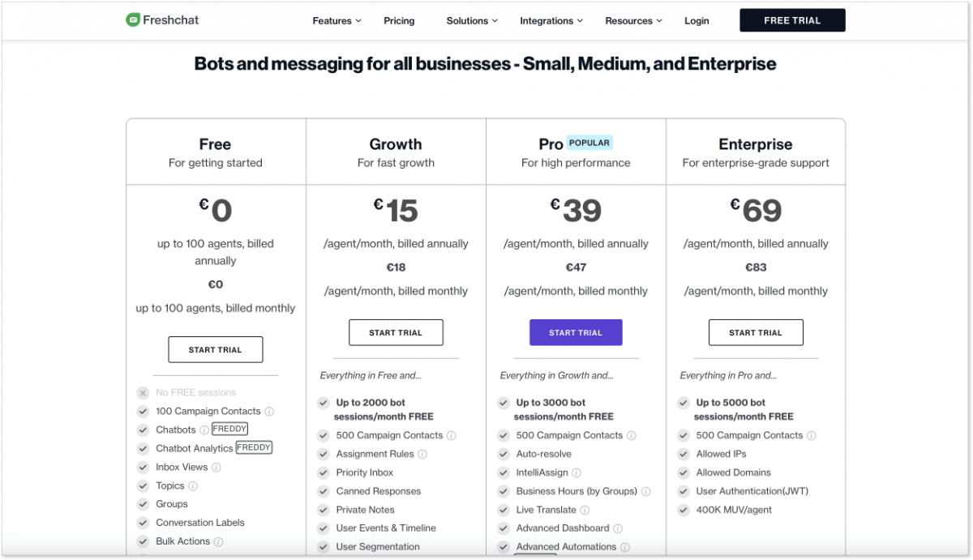
Task: Start a trial for the Enterprise plan
Action: 756,332
